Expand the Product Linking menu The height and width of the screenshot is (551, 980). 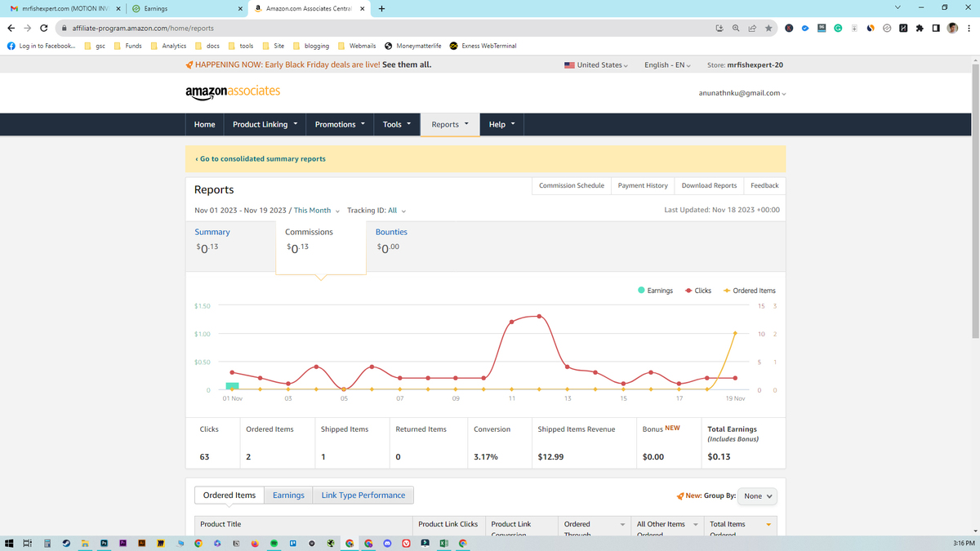(x=265, y=125)
